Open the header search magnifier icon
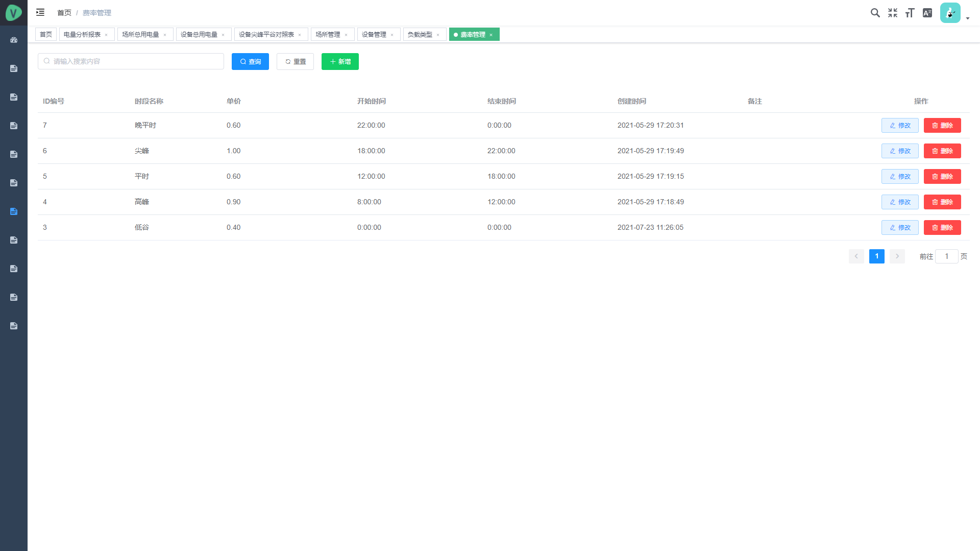This screenshot has width=980, height=551. [x=875, y=13]
